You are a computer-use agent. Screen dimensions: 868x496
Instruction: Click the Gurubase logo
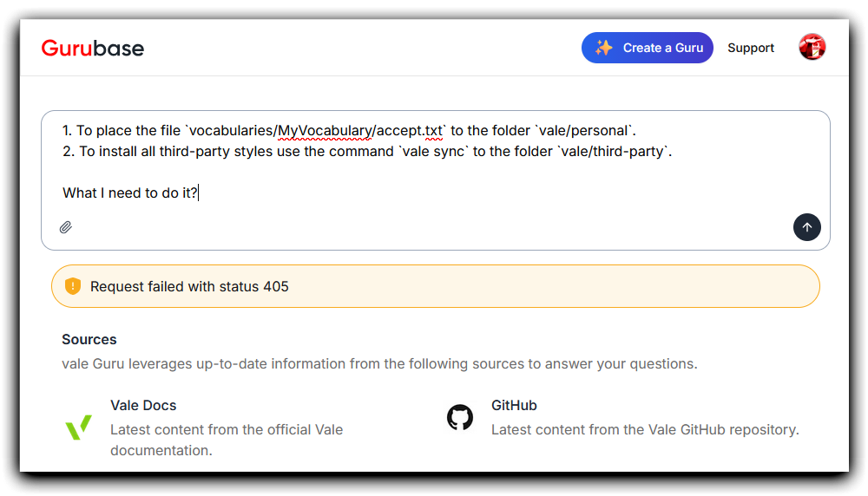pos(93,49)
